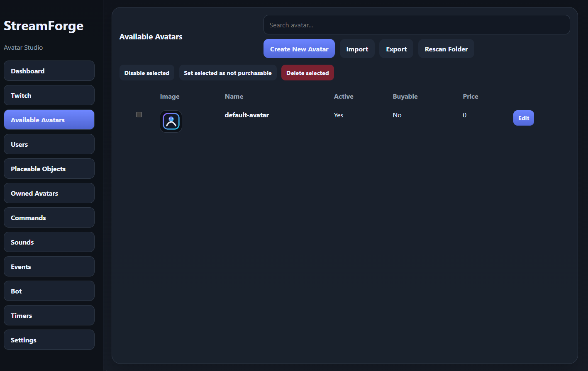Navigate to Placeable Objects
The width and height of the screenshot is (588, 371).
pos(49,169)
